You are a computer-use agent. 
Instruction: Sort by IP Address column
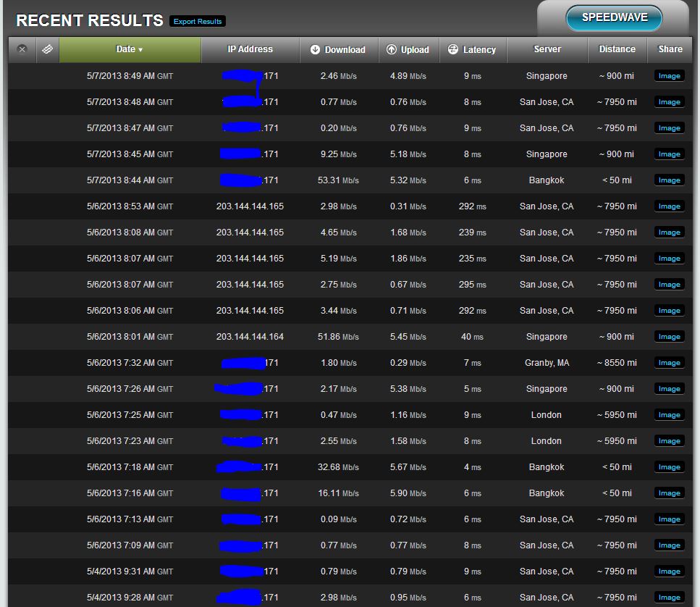coord(250,49)
